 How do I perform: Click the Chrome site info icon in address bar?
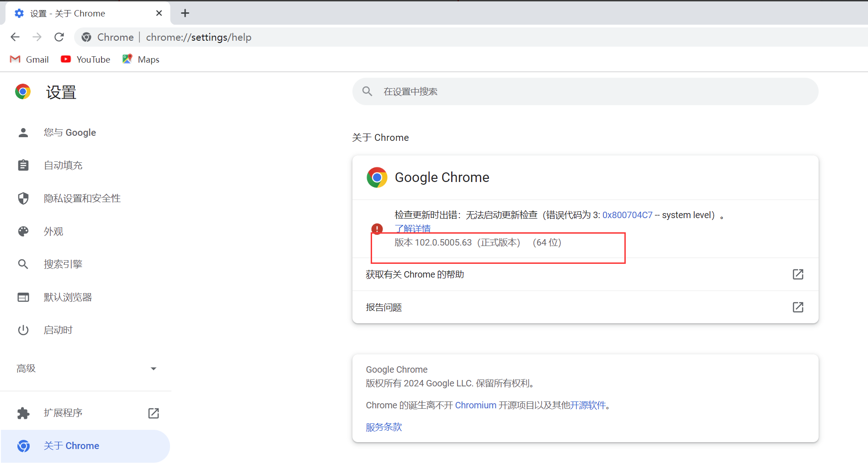coord(86,37)
